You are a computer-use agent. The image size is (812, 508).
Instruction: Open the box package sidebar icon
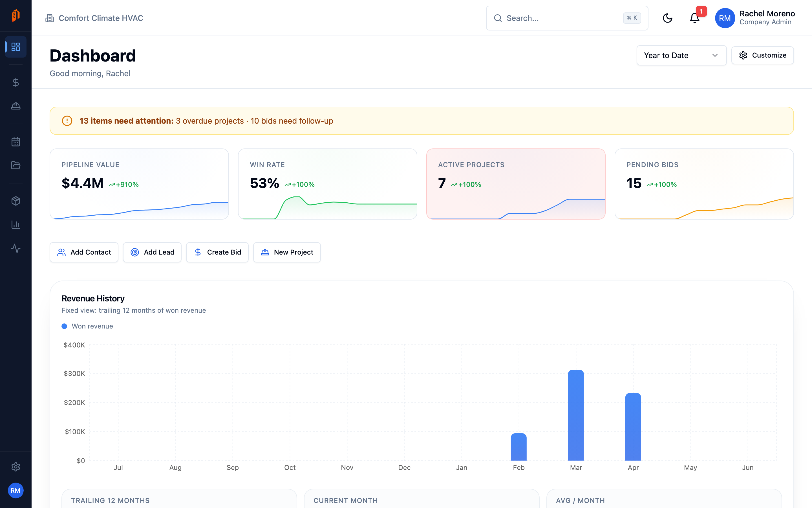[x=16, y=201]
